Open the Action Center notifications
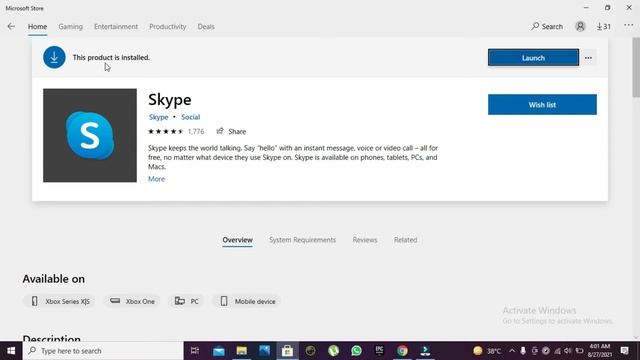Viewport: 640px width, 360px height. 624,351
